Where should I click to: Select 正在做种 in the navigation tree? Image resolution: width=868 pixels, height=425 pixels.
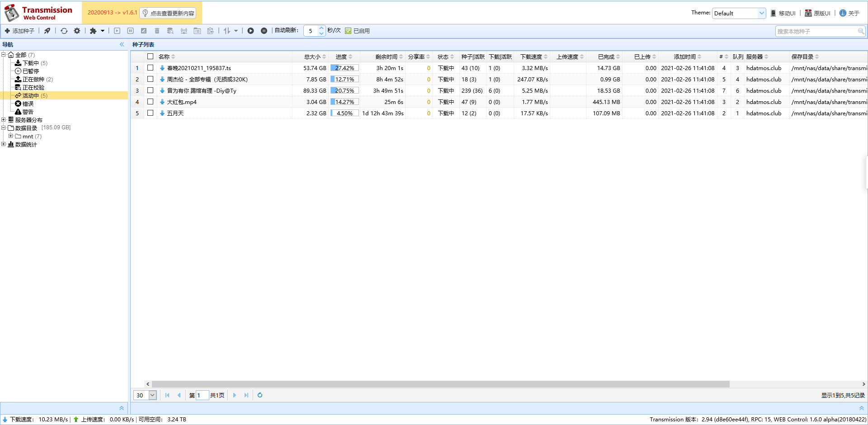[33, 79]
